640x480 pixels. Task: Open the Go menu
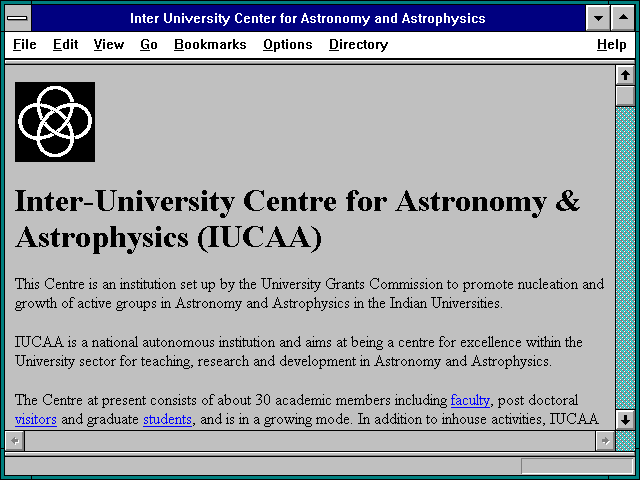[x=149, y=44]
